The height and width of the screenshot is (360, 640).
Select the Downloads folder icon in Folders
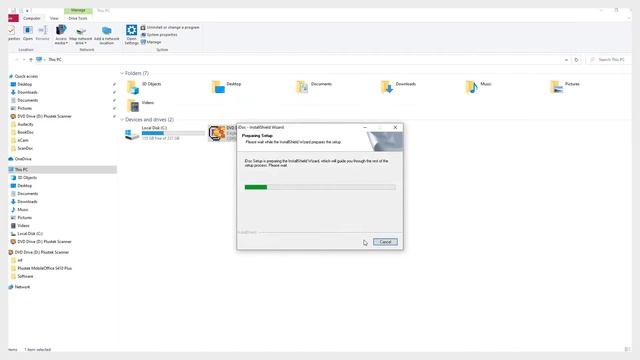click(x=387, y=87)
